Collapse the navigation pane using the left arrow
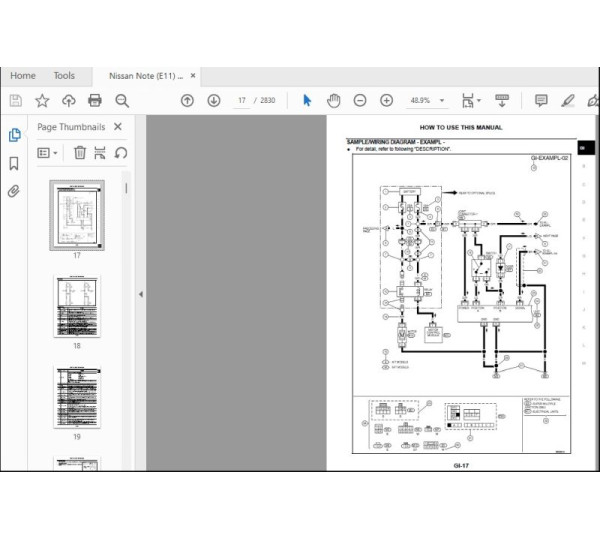Screen dimensions: 600x540 [x=140, y=294]
